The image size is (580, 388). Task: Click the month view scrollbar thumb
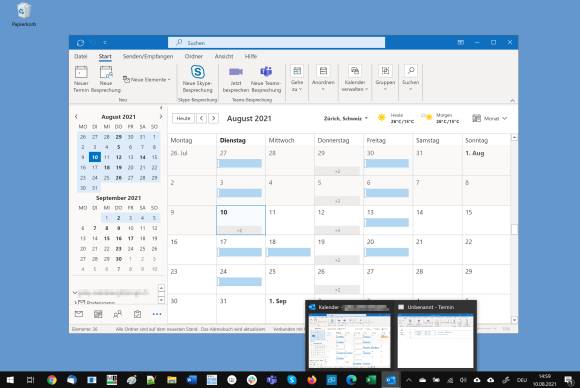point(514,229)
